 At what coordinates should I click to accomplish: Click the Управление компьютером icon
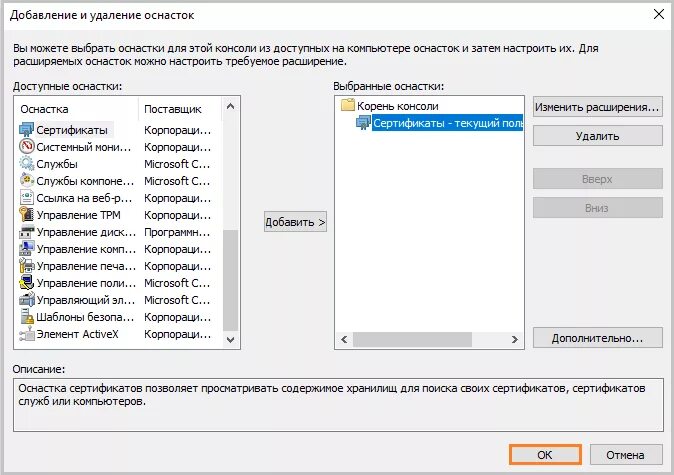click(27, 249)
